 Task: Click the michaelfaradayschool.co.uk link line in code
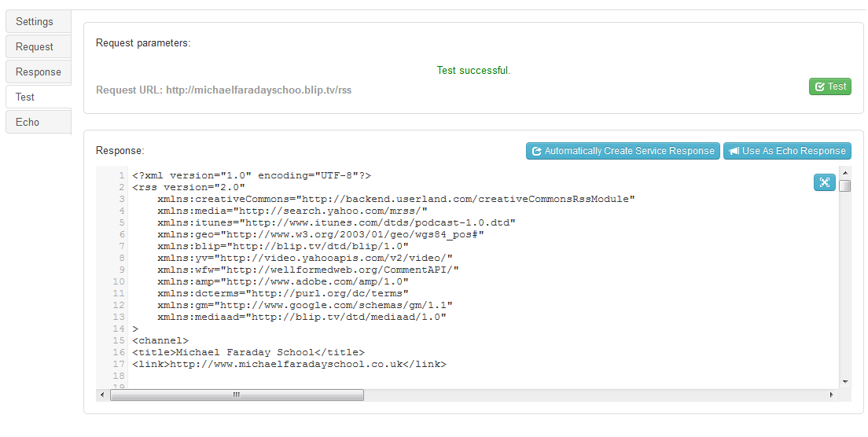coord(289,364)
